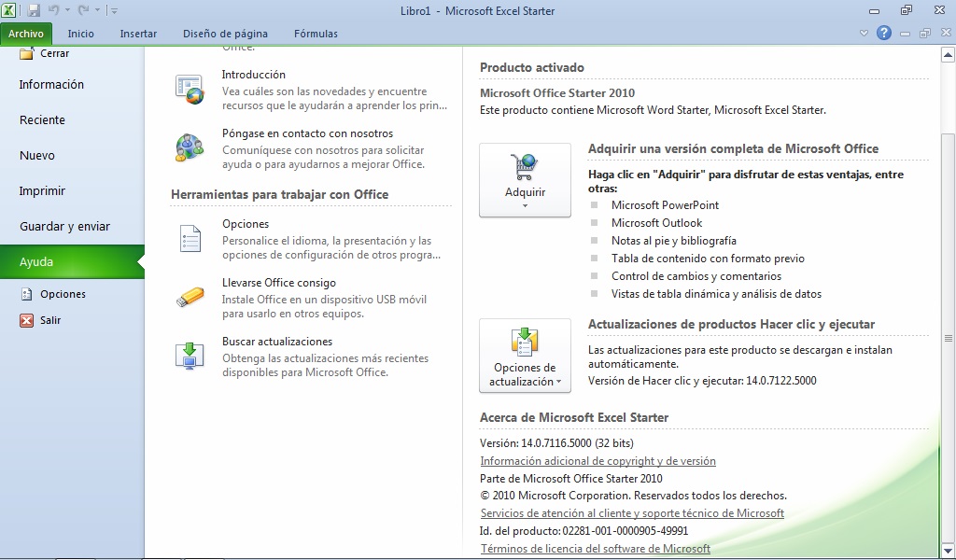Switch to the Fórmulas ribbon tab
Screen dimensions: 956x560
[x=316, y=33]
